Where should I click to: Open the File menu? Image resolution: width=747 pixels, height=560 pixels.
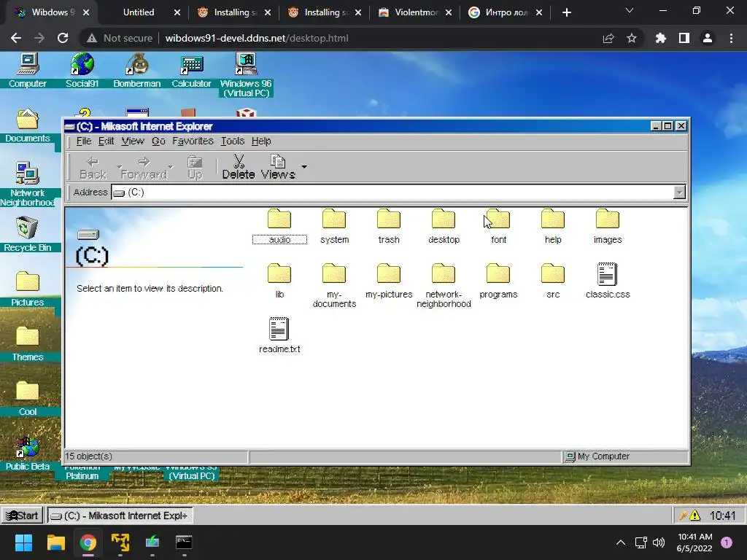pos(83,141)
